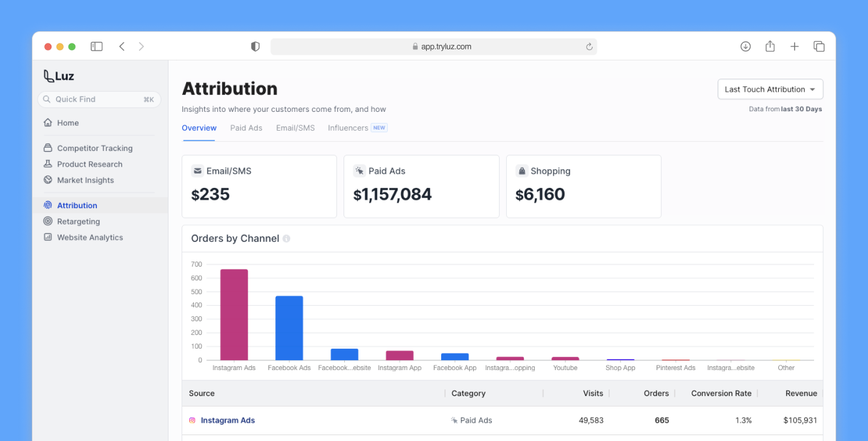Reload the page using the refresh icon
This screenshot has width=868, height=441.
pos(590,47)
